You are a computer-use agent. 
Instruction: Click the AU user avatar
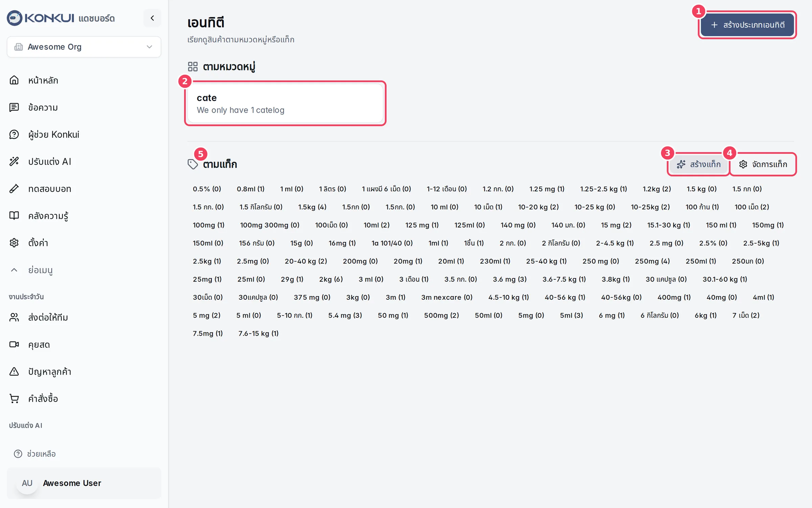tap(27, 483)
